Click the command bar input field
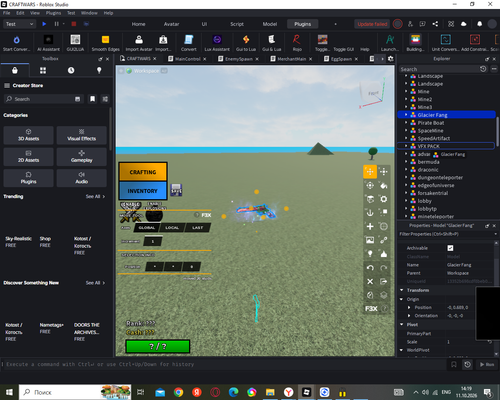Screen dimensions: 500x400 (x=223, y=364)
